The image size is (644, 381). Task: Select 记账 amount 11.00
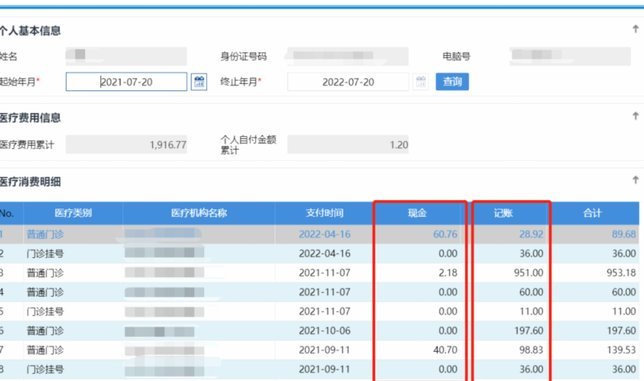coord(531,311)
